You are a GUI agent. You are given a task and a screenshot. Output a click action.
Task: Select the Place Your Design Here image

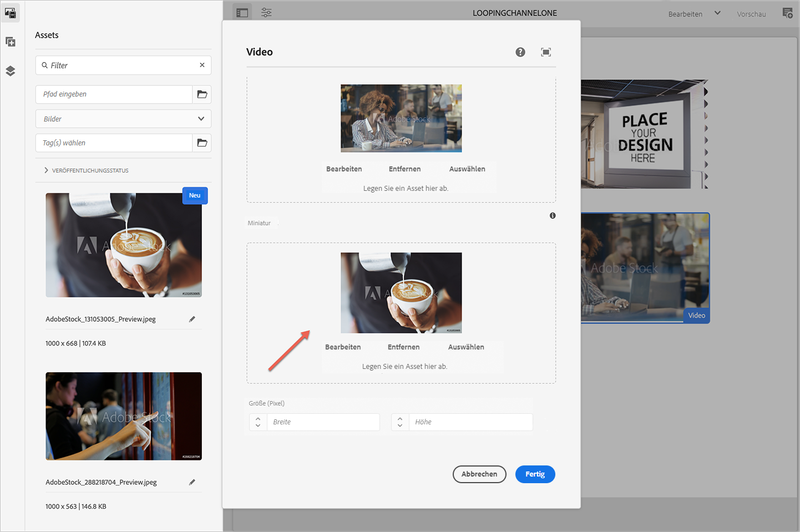coord(645,134)
